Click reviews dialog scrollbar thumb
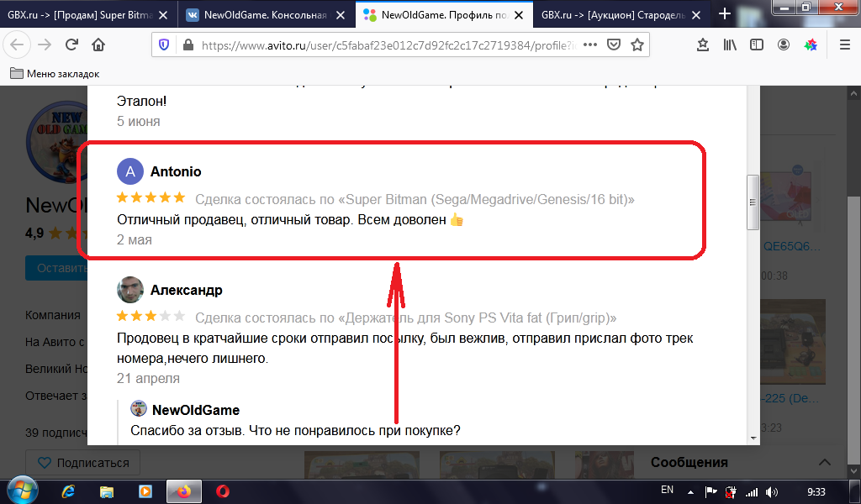 pos(753,202)
